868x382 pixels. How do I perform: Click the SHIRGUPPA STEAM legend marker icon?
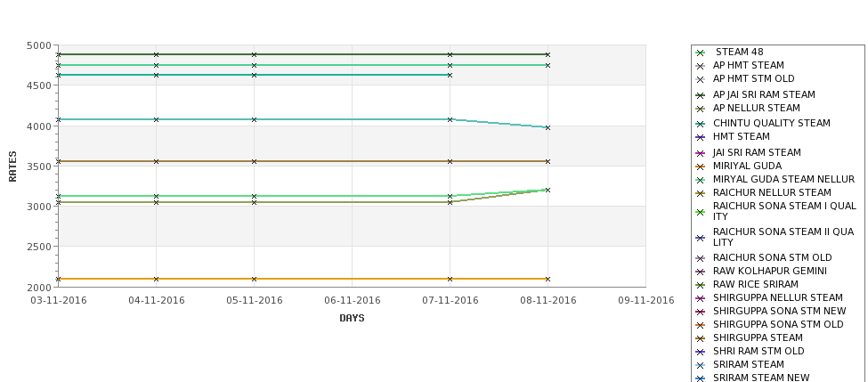point(701,338)
